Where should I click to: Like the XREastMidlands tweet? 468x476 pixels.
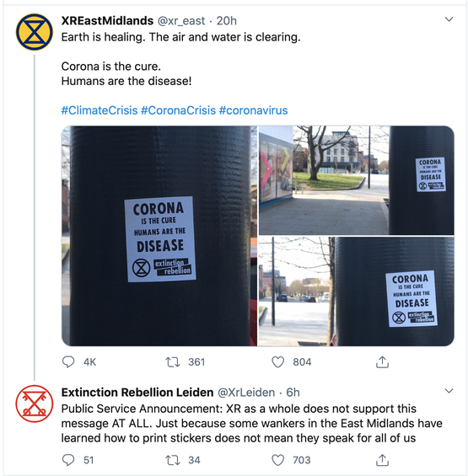pyautogui.click(x=277, y=362)
